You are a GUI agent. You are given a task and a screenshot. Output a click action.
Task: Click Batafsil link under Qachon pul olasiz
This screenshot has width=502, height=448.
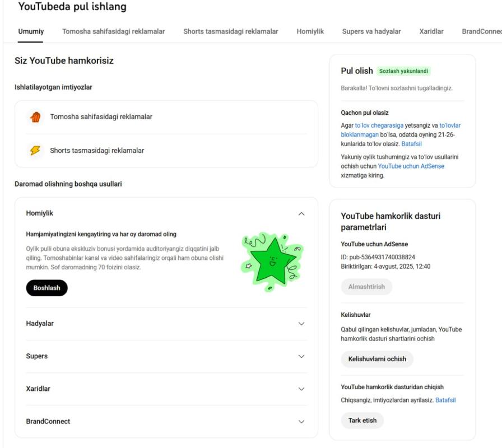pyautogui.click(x=411, y=144)
